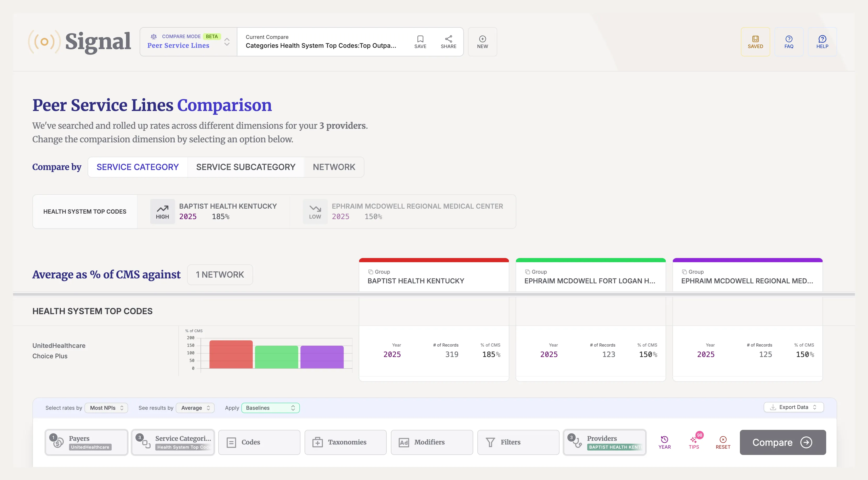The image size is (868, 480).
Task: Click Export Data
Action: pos(793,407)
